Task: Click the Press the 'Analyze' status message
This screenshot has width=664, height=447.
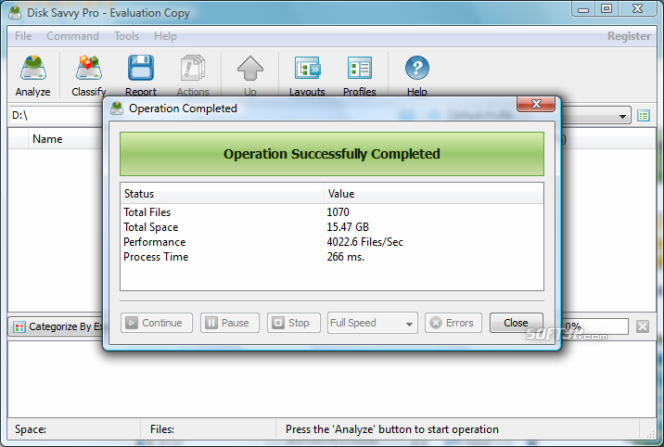Action: click(392, 429)
